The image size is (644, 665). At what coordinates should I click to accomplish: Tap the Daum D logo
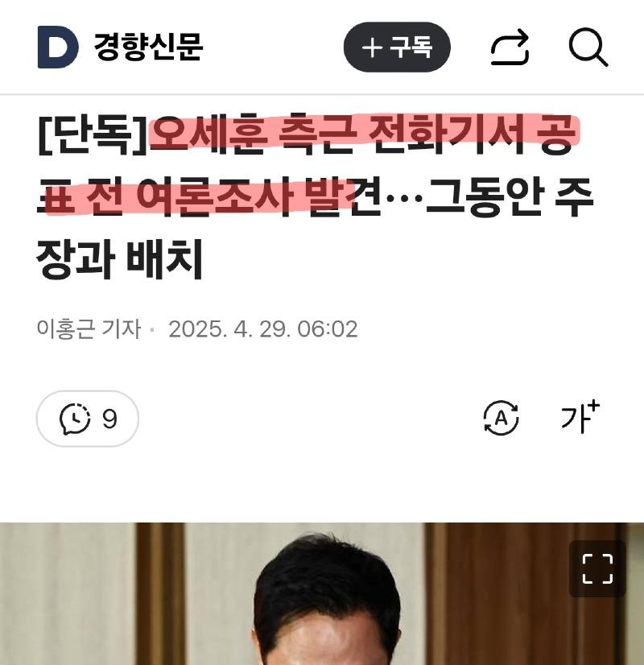pos(58,47)
